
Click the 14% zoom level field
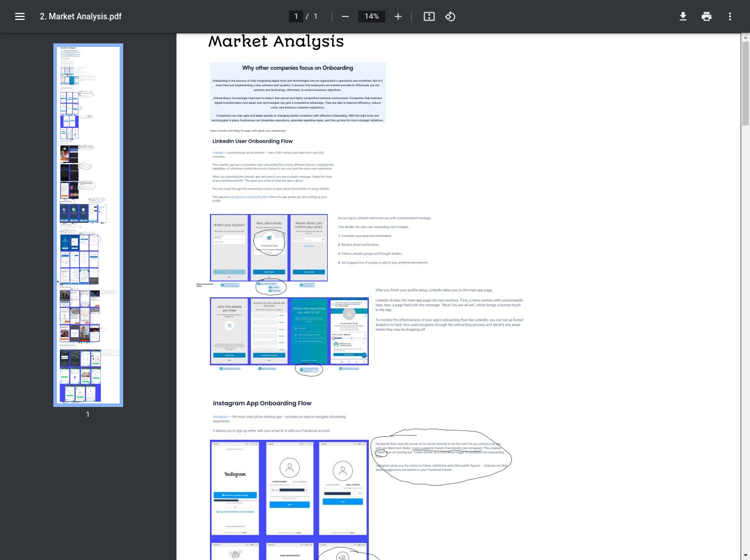(x=372, y=16)
